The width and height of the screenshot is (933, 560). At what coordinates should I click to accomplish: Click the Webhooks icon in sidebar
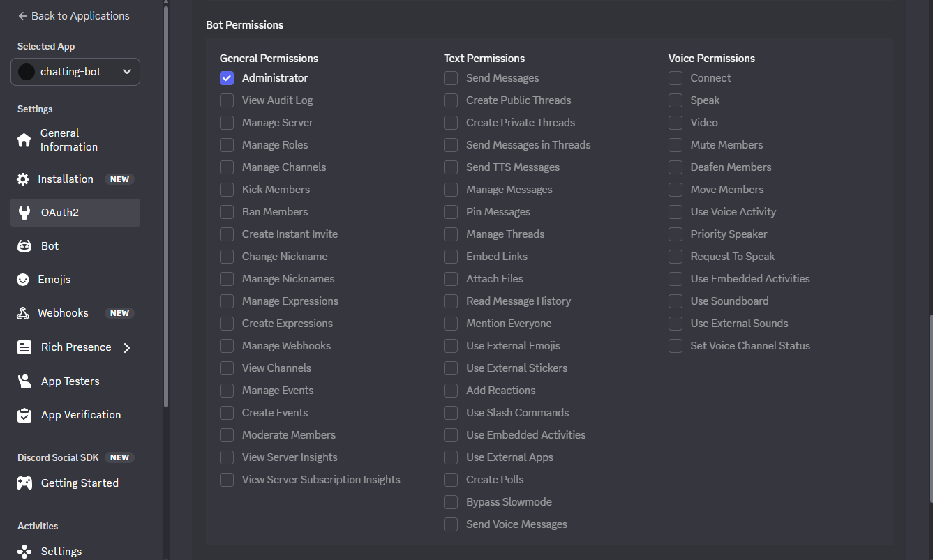[x=23, y=313]
